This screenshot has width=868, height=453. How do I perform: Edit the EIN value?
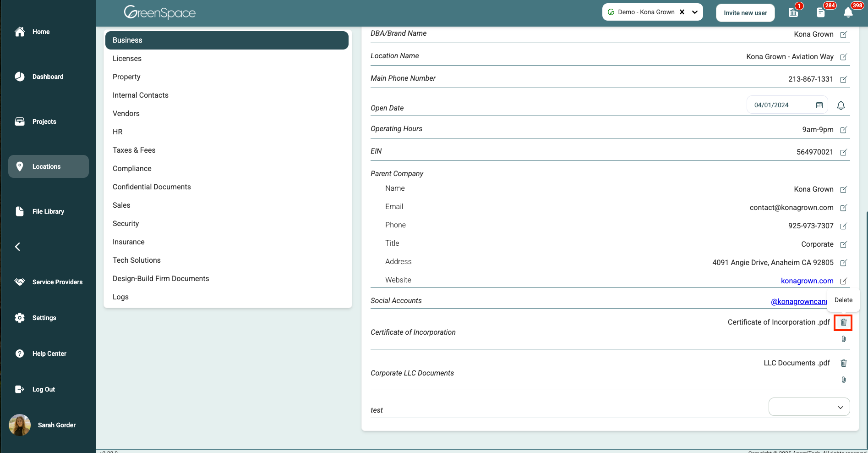click(844, 152)
